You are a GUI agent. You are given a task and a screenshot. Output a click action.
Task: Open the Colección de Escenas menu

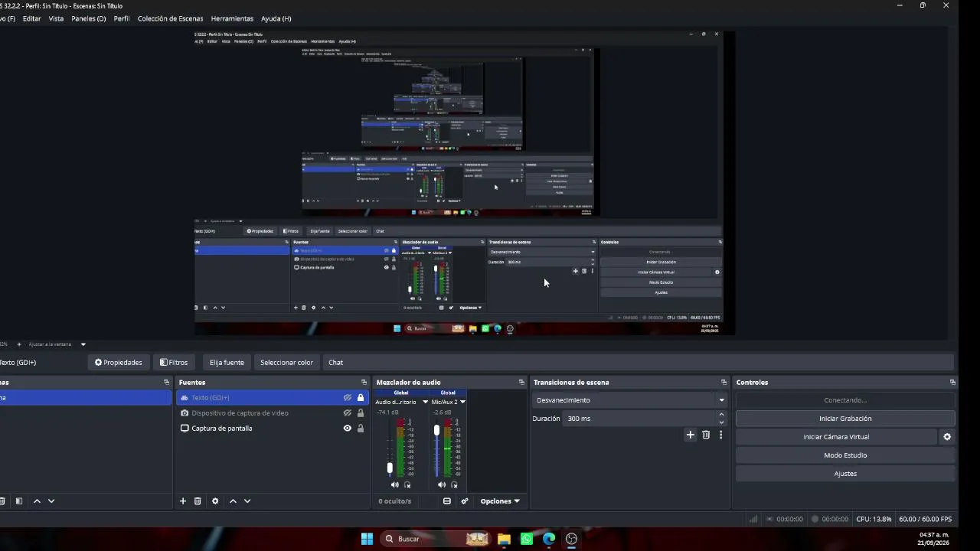[170, 18]
